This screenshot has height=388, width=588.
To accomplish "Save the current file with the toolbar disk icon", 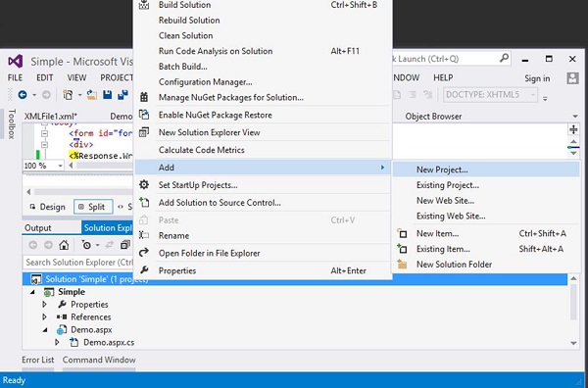I will (107, 95).
